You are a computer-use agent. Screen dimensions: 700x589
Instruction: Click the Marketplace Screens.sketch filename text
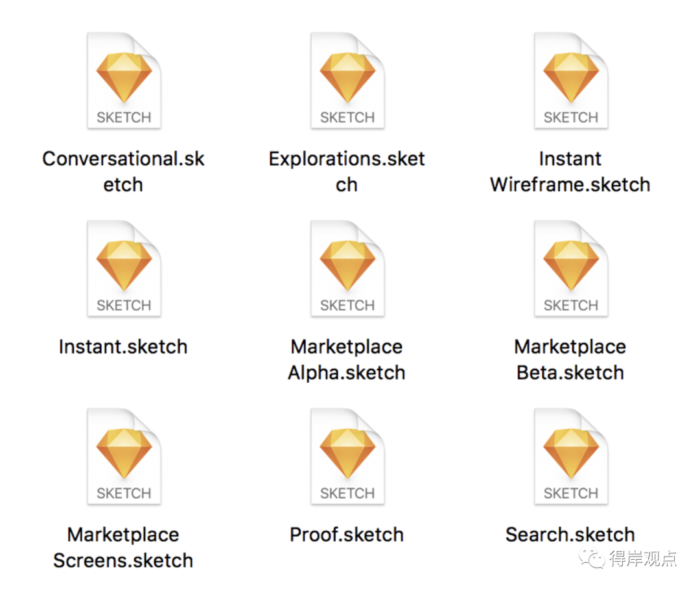[x=123, y=547]
